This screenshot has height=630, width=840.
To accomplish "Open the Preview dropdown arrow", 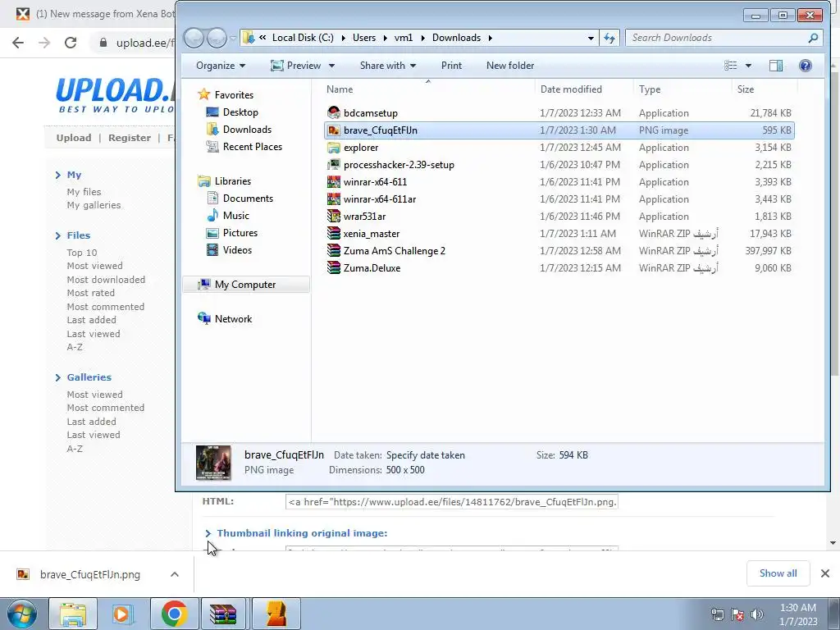I will [x=331, y=66].
